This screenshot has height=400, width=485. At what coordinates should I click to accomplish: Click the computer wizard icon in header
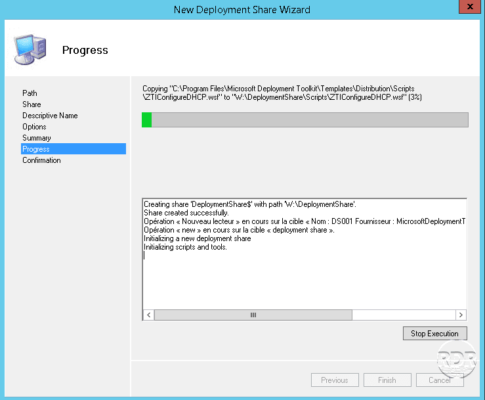point(30,50)
